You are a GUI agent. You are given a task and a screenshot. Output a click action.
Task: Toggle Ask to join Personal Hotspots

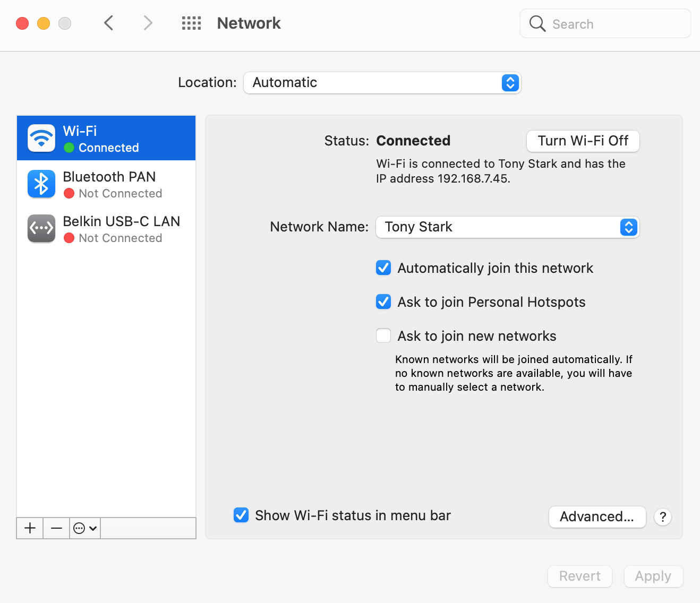tap(383, 302)
